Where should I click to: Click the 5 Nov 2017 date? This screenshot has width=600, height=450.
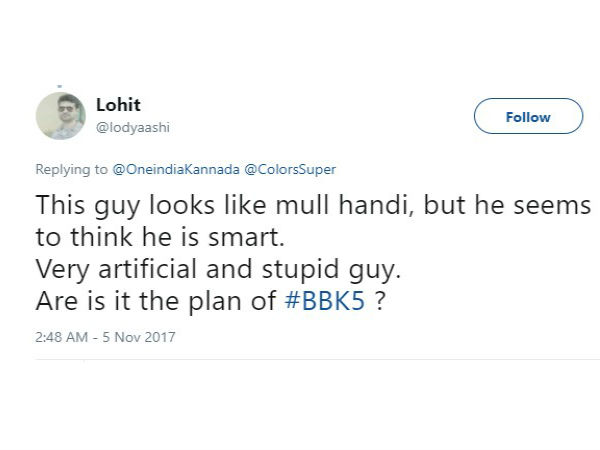[141, 337]
